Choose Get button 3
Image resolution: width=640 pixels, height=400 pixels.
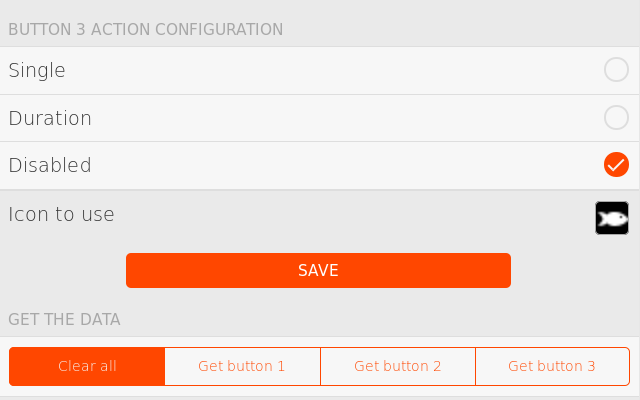click(x=552, y=366)
